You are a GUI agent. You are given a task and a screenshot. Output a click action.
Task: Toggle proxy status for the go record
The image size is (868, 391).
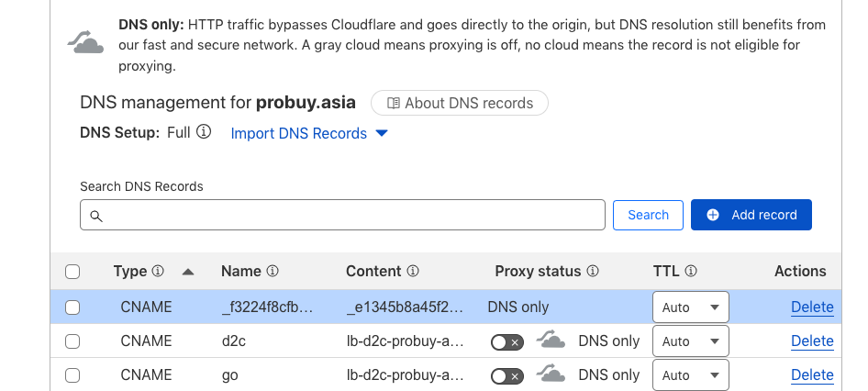click(507, 376)
